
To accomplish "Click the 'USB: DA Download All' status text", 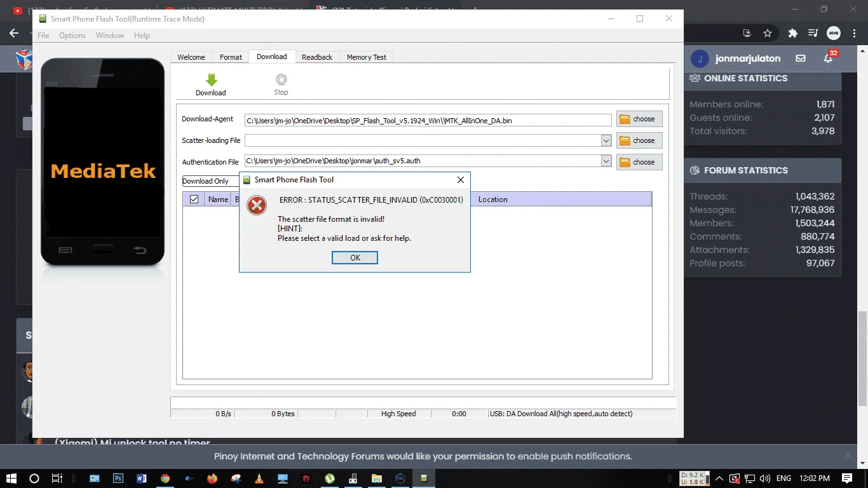I will click(561, 414).
